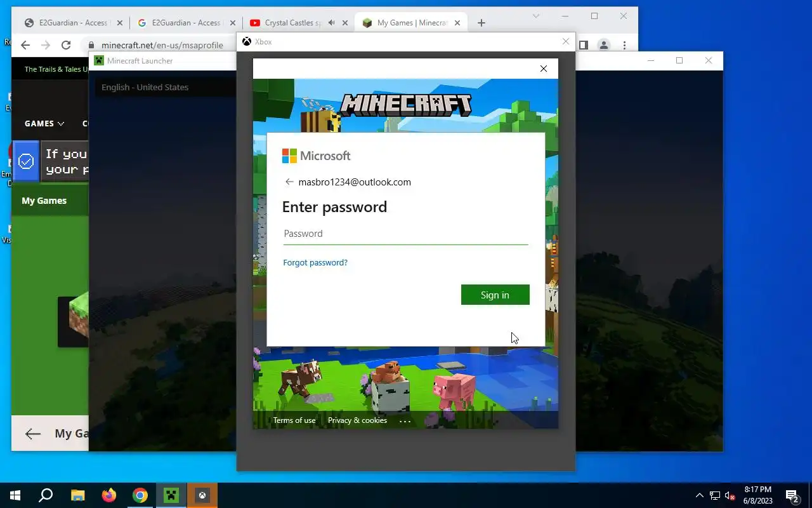Screen dimensions: 812x508
Task: Open the three-dots more options footer
Action: (405, 420)
